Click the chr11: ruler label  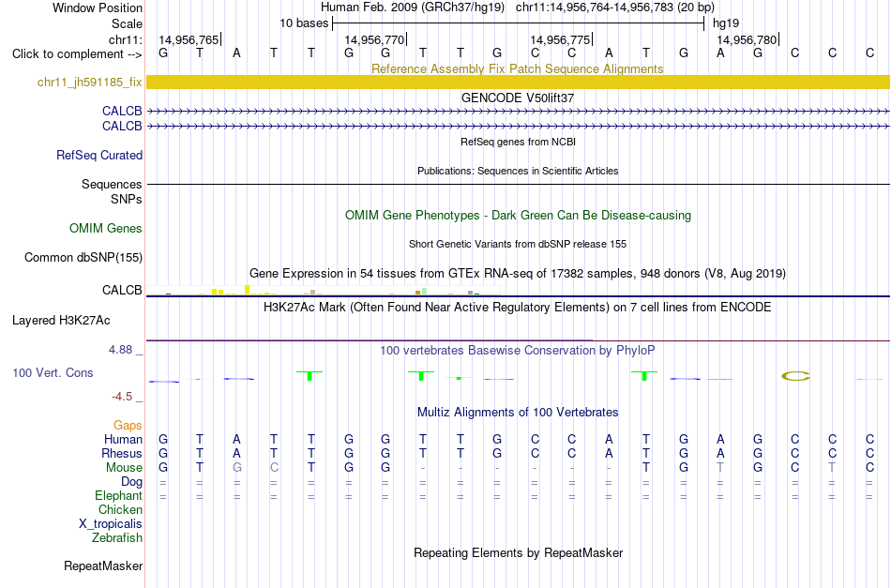click(126, 39)
